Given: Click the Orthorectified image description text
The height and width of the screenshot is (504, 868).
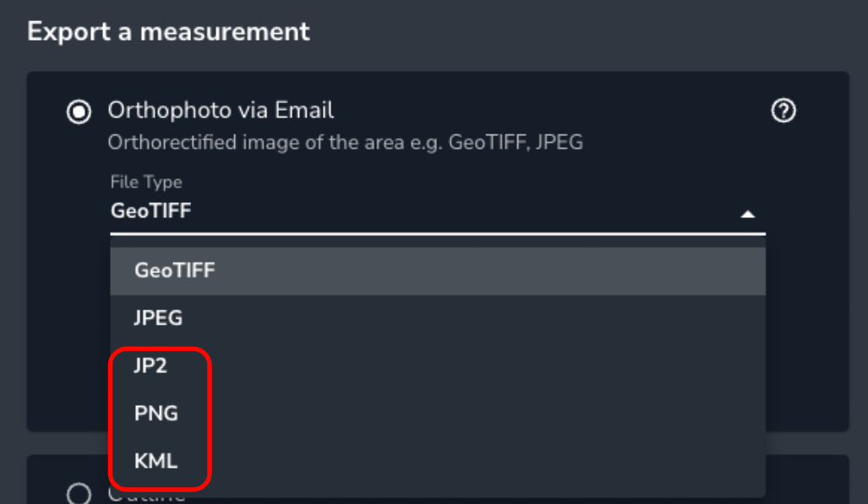Looking at the screenshot, I should tap(346, 143).
